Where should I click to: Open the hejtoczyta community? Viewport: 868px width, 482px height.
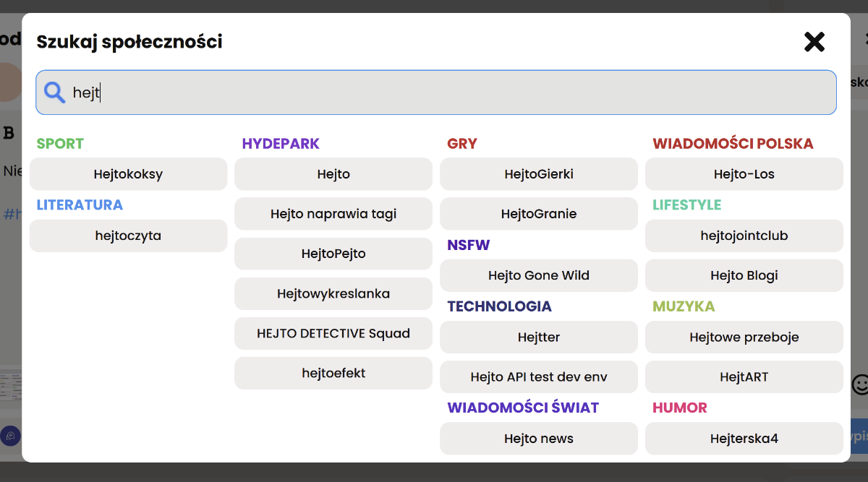pyautogui.click(x=128, y=236)
